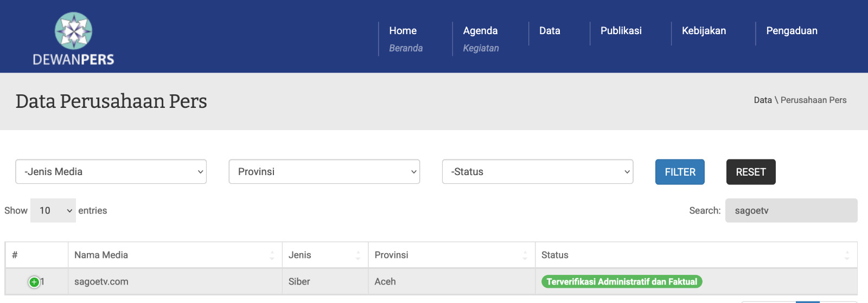868x303 pixels.
Task: Open the Jenis Media dropdown
Action: pos(111,172)
